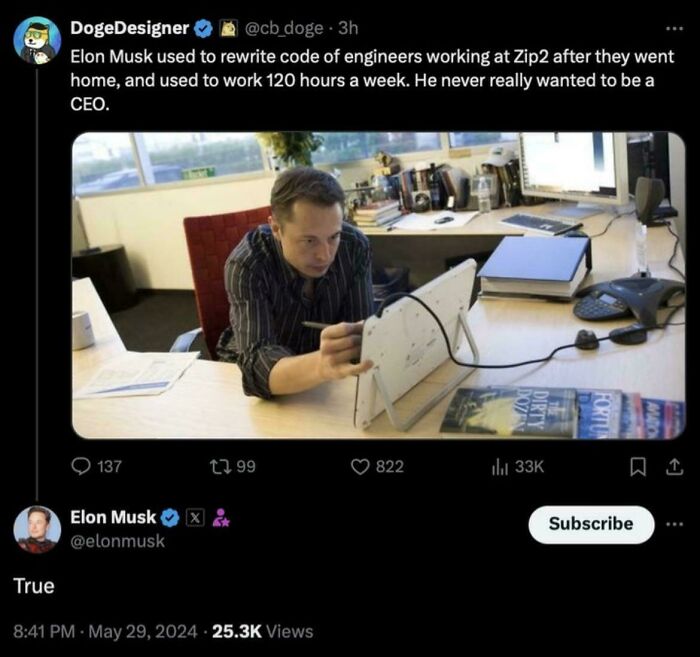Click the Subscribe button
Screen dimensions: 700x657
pyautogui.click(x=591, y=524)
